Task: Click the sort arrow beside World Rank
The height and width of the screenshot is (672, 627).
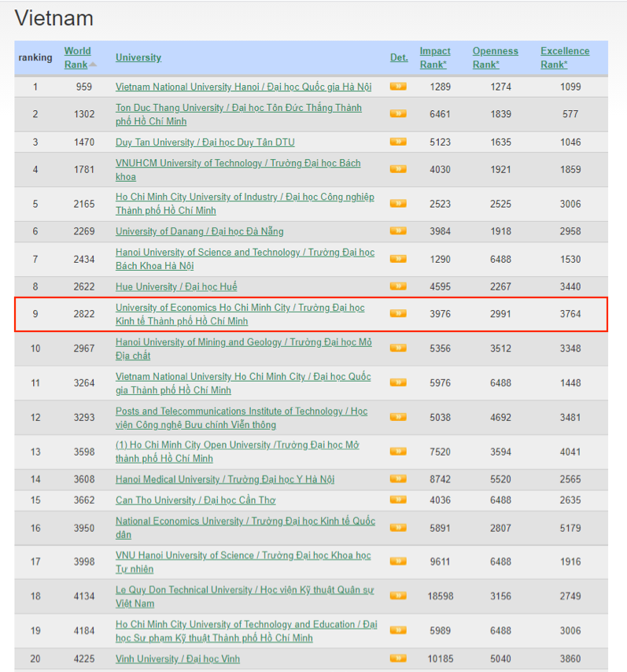Action: tap(93, 65)
